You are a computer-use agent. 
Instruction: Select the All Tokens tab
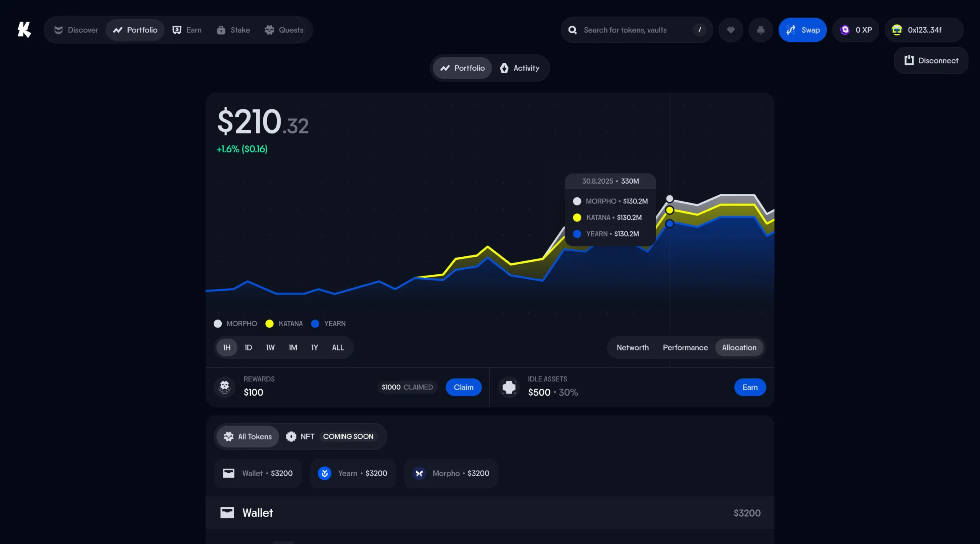(x=248, y=437)
